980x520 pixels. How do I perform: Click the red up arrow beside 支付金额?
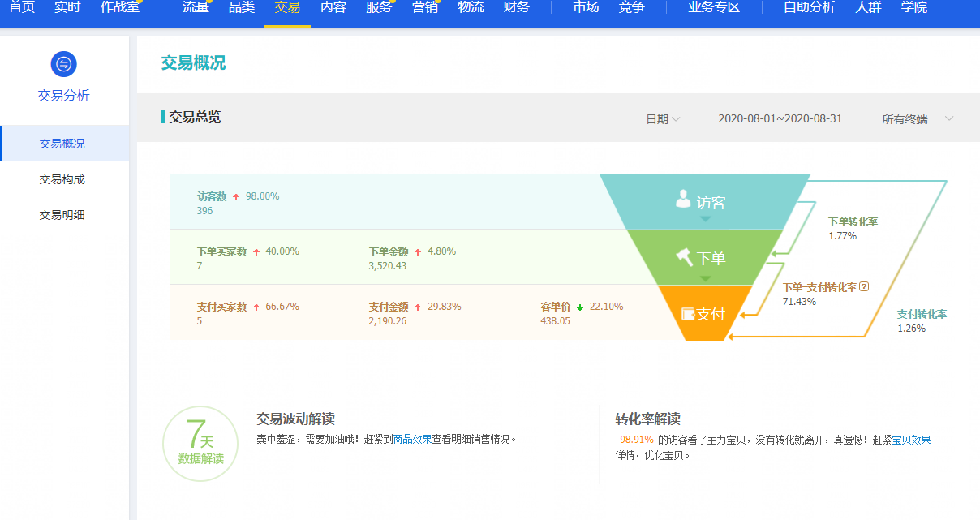[x=418, y=307]
